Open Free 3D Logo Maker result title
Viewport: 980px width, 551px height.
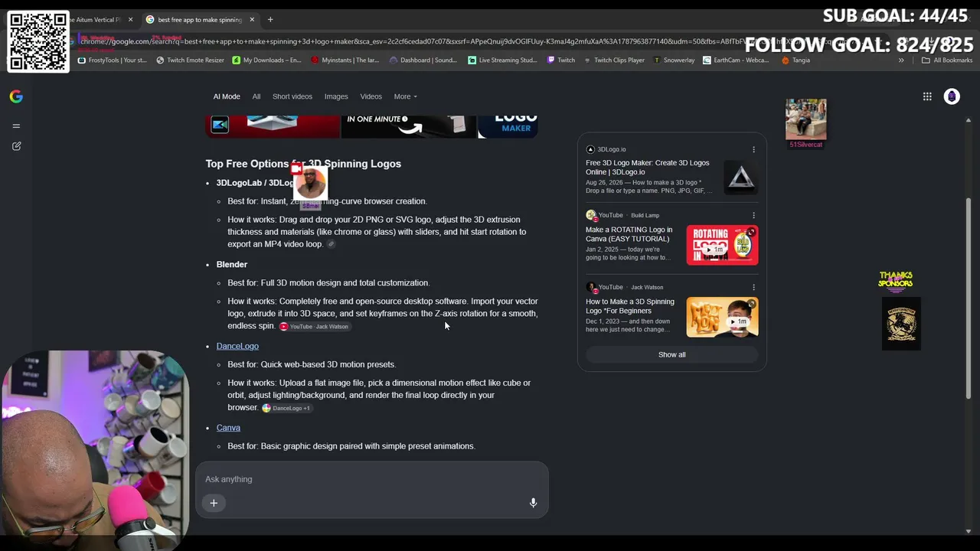tap(648, 168)
